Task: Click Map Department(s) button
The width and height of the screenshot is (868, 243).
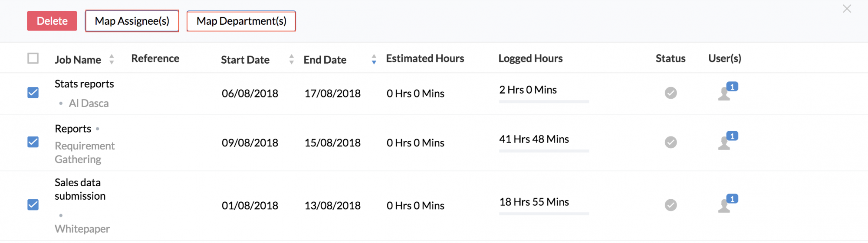Action: point(241,21)
